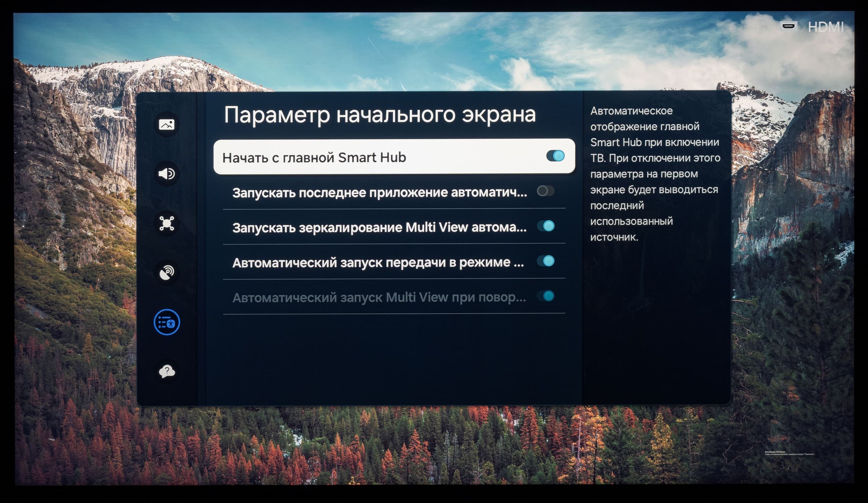The height and width of the screenshot is (503, 868).
Task: Open the Picture settings icon in sidebar
Action: (167, 124)
